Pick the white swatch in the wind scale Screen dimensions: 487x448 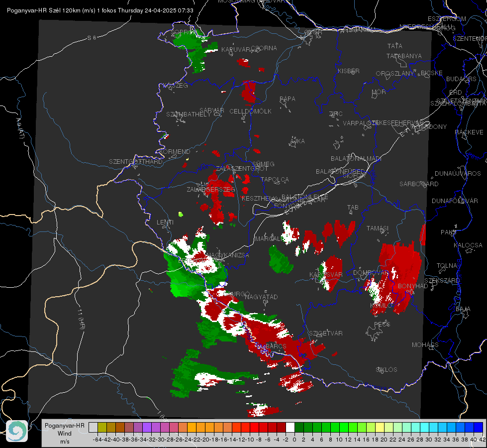[x=290, y=427]
